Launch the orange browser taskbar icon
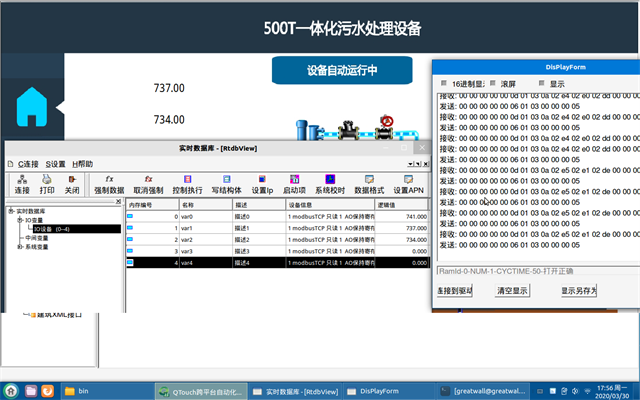The image size is (640, 400). pos(47,391)
